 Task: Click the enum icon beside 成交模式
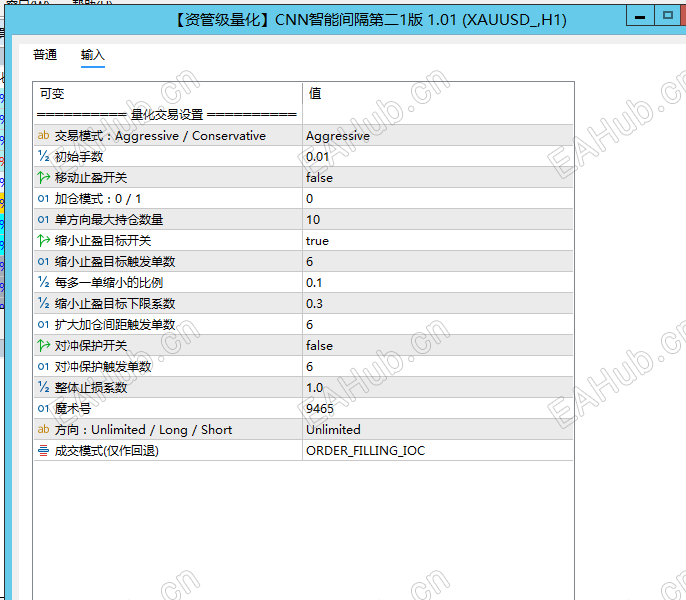pos(43,450)
